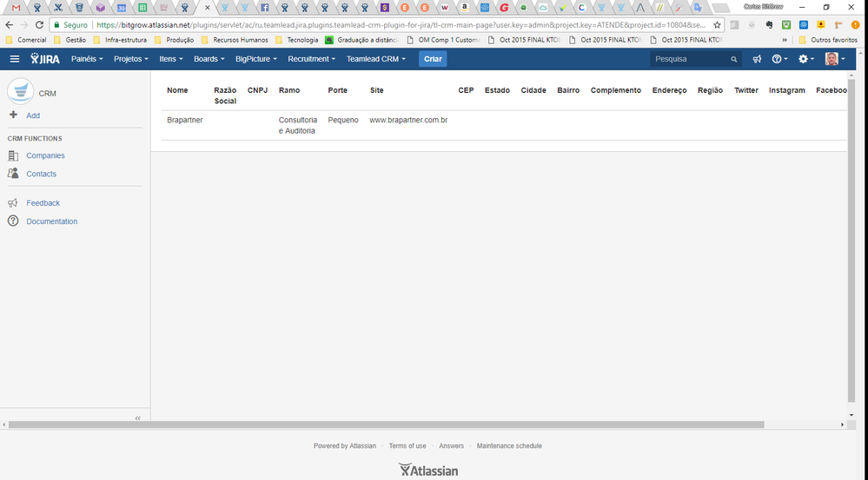
Task: Close the currently active browser tab
Action: (207, 8)
